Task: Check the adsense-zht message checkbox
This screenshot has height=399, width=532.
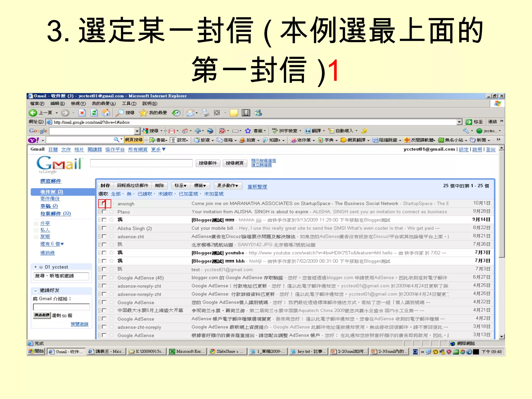Action: click(104, 236)
